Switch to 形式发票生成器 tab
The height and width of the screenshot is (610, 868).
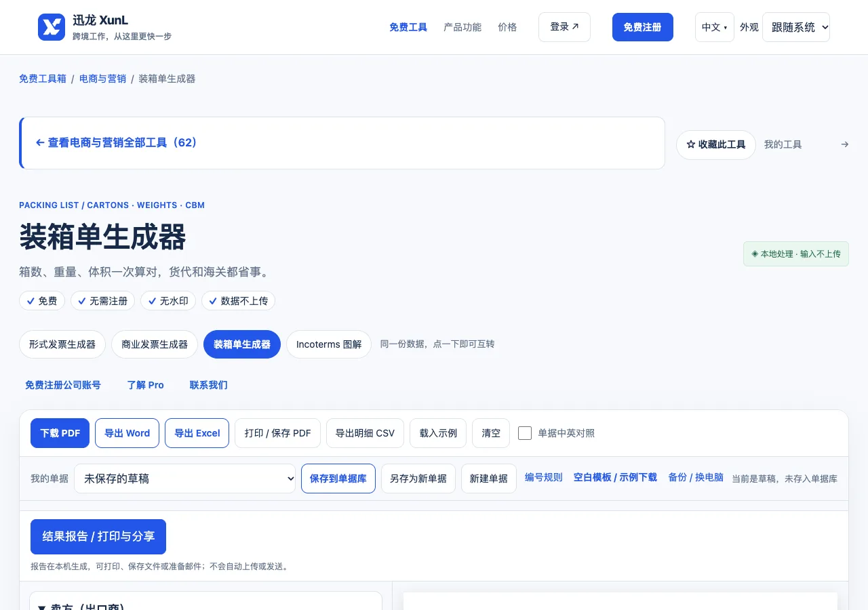pyautogui.click(x=62, y=344)
